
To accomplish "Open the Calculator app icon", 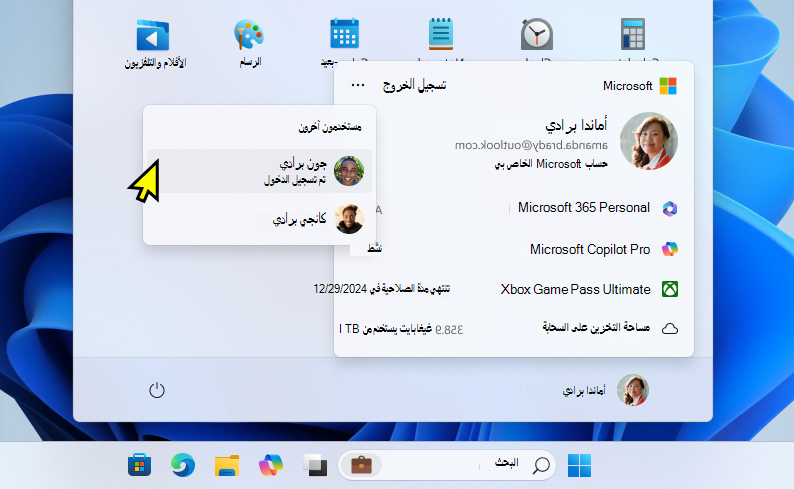I will [x=633, y=33].
